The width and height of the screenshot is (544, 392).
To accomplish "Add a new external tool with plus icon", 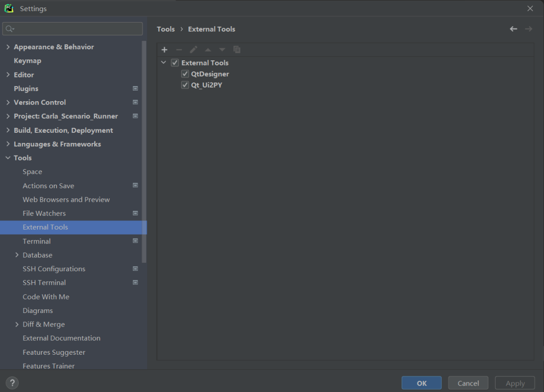I will coord(164,49).
